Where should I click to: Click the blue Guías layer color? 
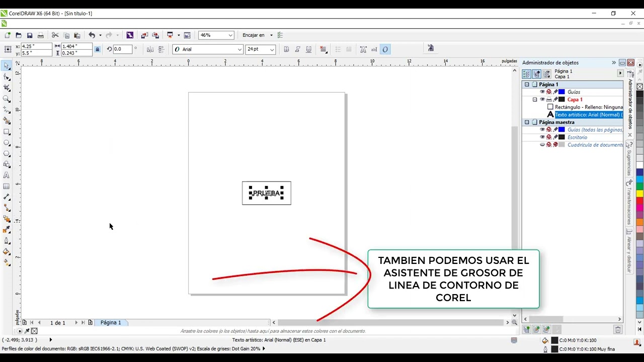pyautogui.click(x=561, y=92)
